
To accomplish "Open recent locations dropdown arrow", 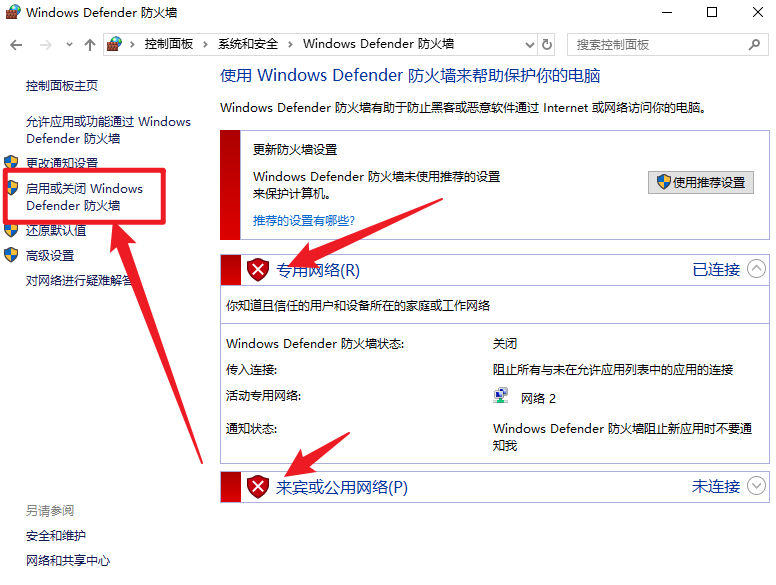I will (69, 45).
